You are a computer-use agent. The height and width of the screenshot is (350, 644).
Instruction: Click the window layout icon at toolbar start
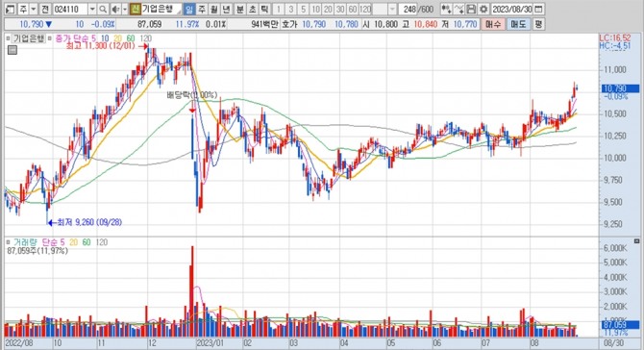point(11,9)
